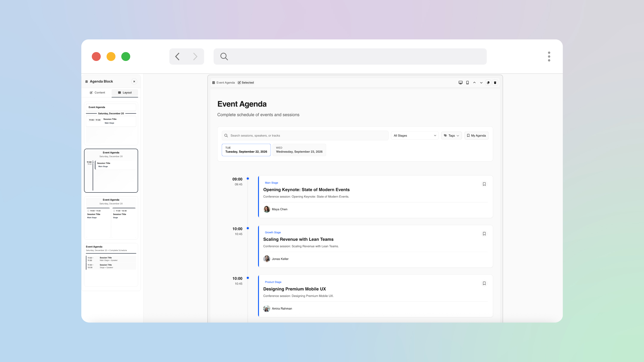Viewport: 644px width, 362px height.
Task: Bookmark the Designing Premium Mobile UX session
Action: point(484,283)
